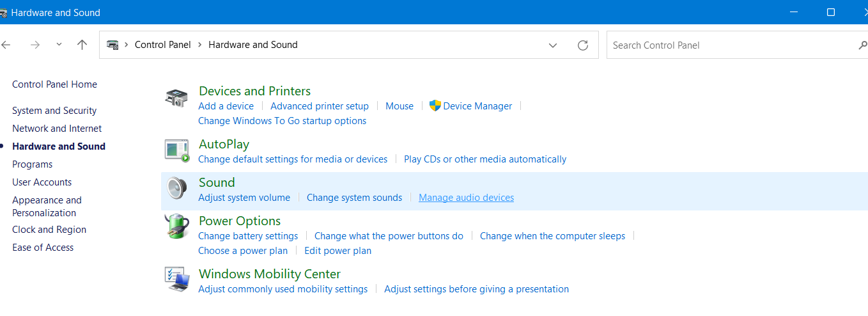This screenshot has width=868, height=316.
Task: Click the Sound speaker icon
Action: [177, 189]
